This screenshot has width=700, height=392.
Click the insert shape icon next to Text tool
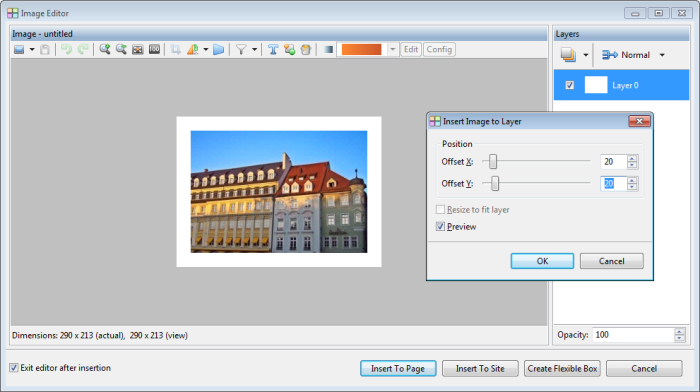coord(289,49)
